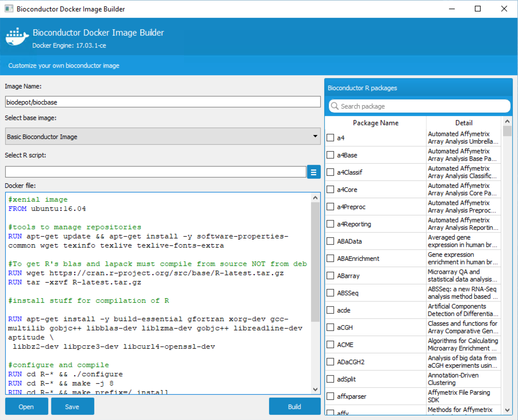Click the Save button
The height and width of the screenshot is (420, 518).
pyautogui.click(x=72, y=406)
